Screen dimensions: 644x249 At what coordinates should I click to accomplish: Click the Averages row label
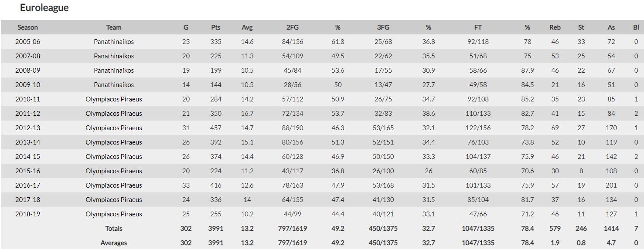pos(114,243)
